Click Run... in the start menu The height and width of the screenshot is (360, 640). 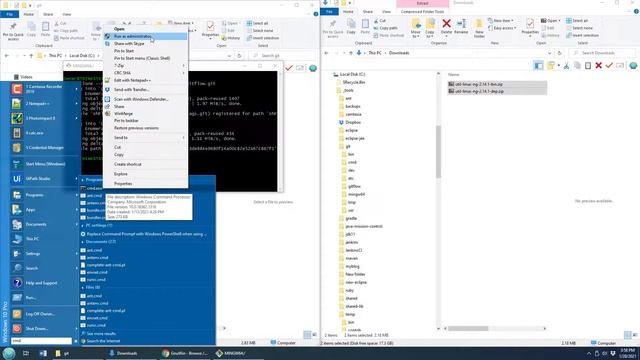point(44,298)
